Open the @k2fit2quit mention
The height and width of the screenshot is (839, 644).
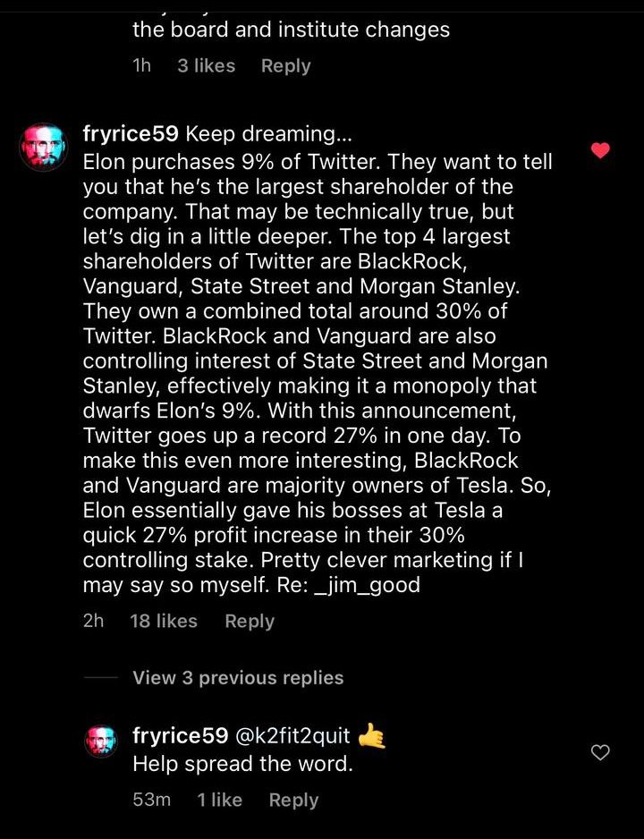point(292,736)
